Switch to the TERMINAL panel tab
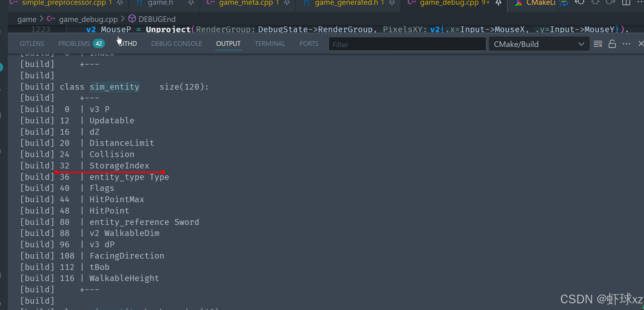Screen dimensions: 644x310 point(270,43)
